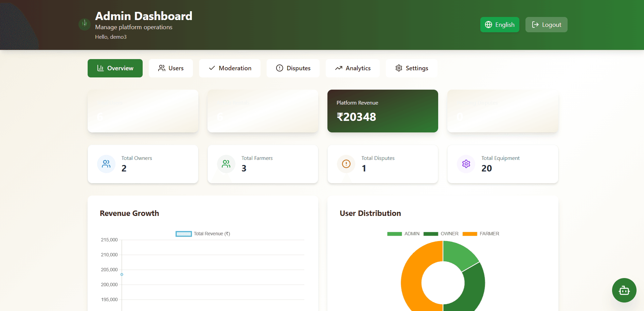The height and width of the screenshot is (311, 644).
Task: Toggle ADMIN segment in User Distribution legend
Action: (394, 234)
